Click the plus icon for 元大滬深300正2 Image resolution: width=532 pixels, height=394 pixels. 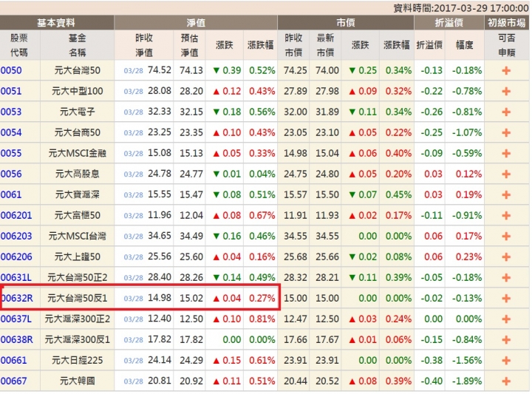(x=506, y=319)
